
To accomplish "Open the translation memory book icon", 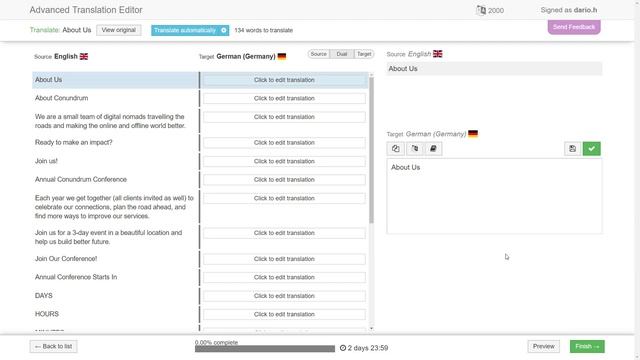I will tap(433, 149).
